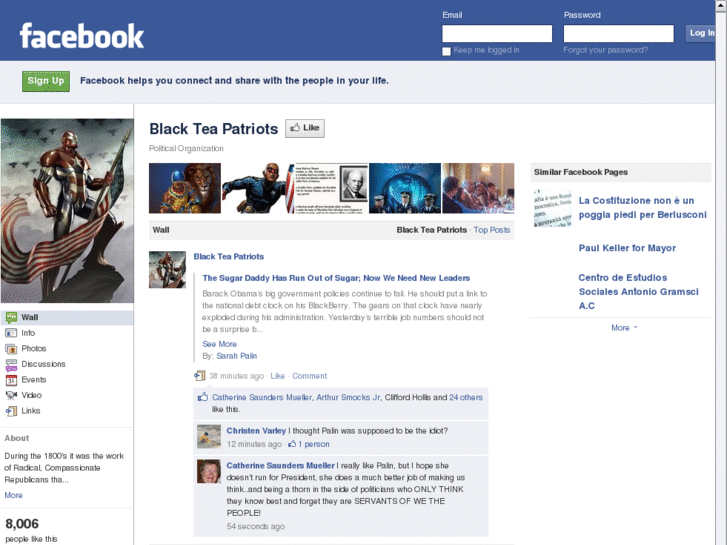View the 1 person who liked comment
727x545 pixels.
pos(313,444)
